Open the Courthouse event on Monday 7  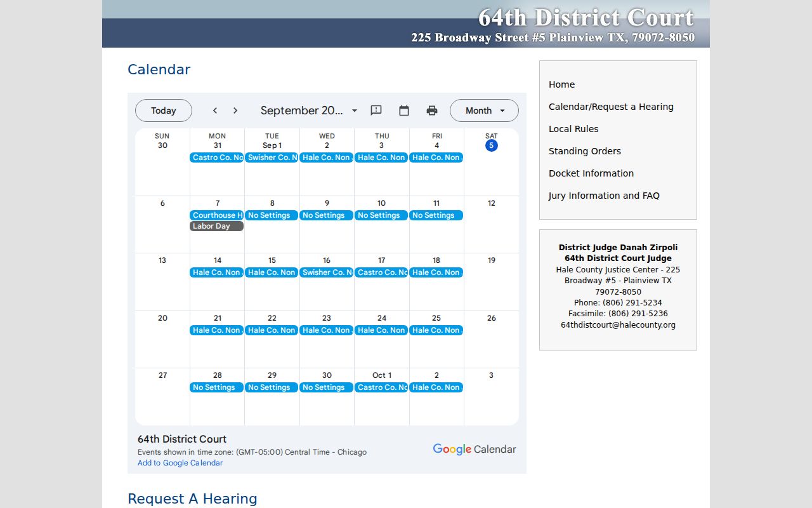tap(217, 215)
